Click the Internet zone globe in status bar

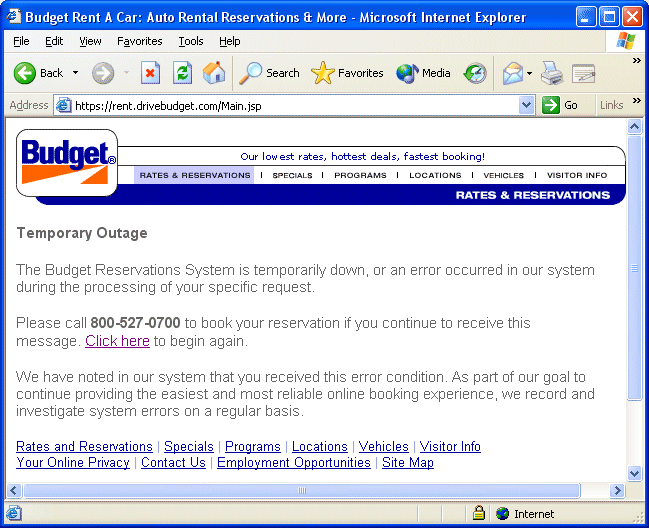point(502,514)
